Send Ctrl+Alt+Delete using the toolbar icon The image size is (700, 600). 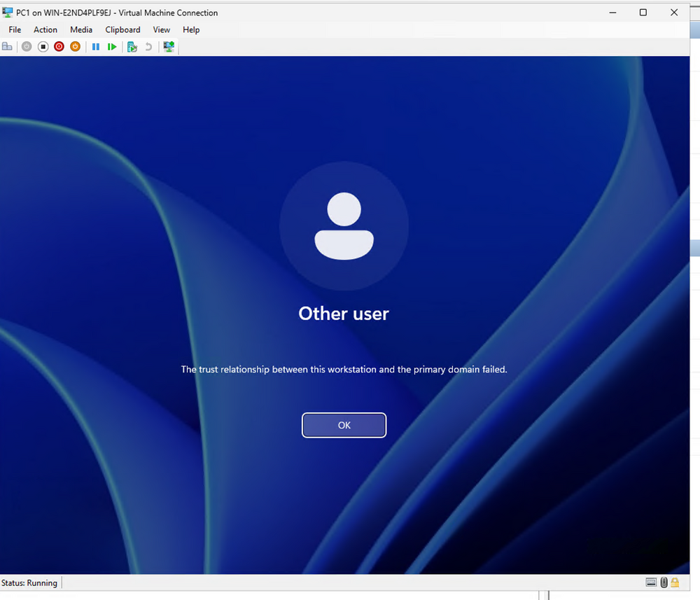coord(7,46)
